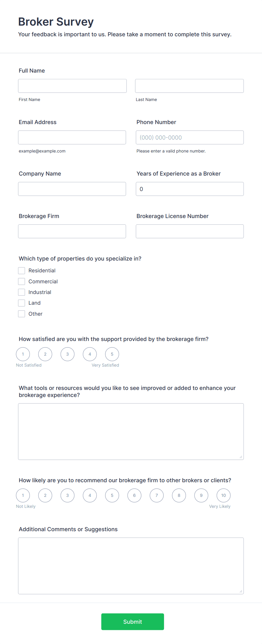262x644 pixels.
Task: Check the Residential property type checkbox
Action: (21, 270)
